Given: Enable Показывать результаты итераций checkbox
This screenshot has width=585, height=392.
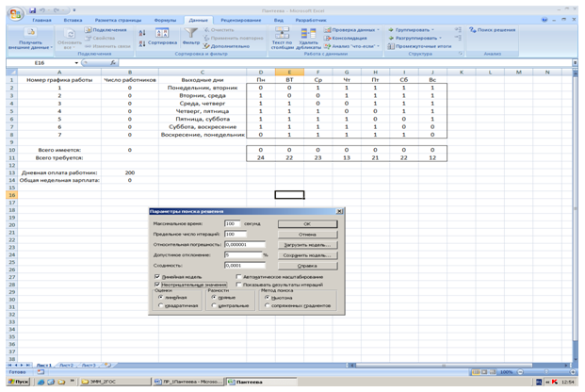Looking at the screenshot, I should 238,285.
